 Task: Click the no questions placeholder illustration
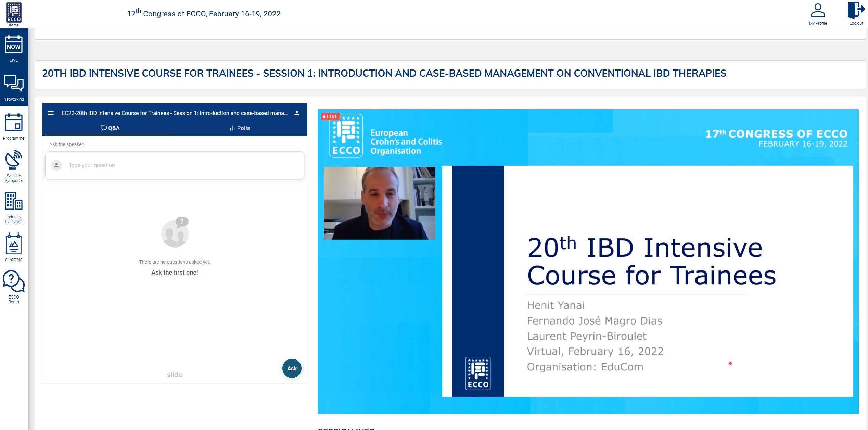(175, 232)
